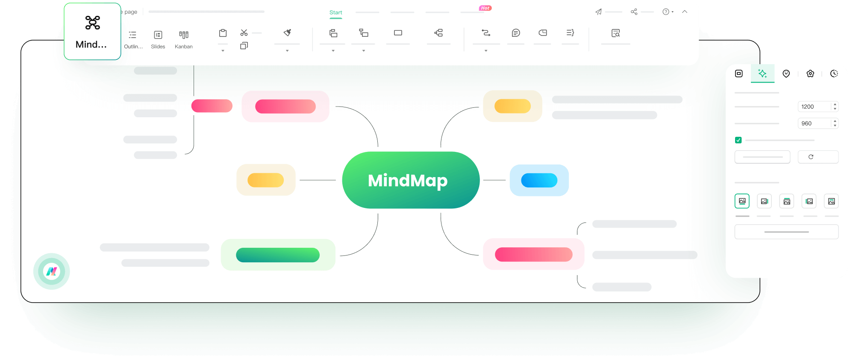
Task: Switch to Slides view
Action: point(158,39)
